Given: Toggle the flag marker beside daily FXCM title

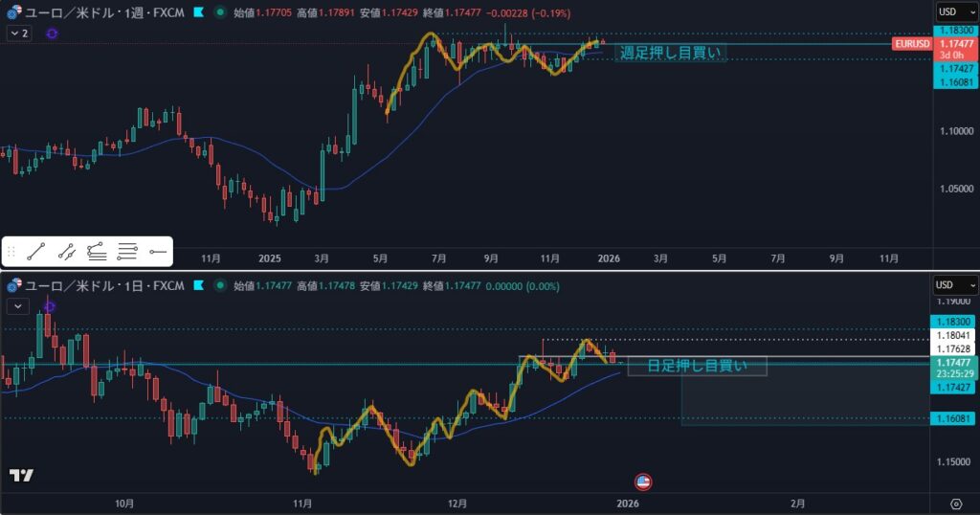Looking at the screenshot, I should (x=198, y=285).
